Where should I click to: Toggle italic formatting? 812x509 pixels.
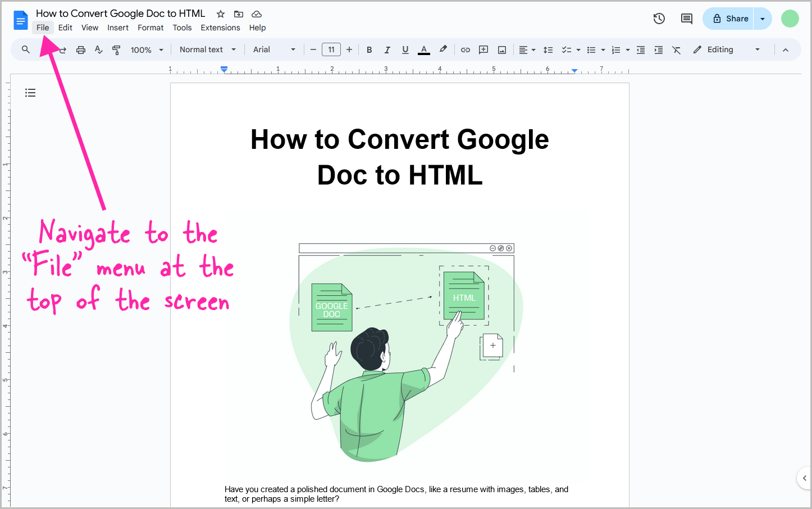387,50
